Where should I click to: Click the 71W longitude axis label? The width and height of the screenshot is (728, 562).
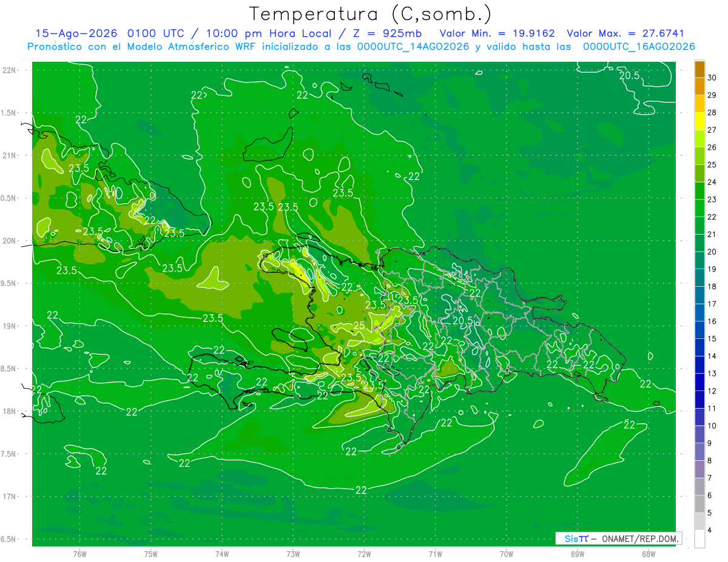coord(435,553)
